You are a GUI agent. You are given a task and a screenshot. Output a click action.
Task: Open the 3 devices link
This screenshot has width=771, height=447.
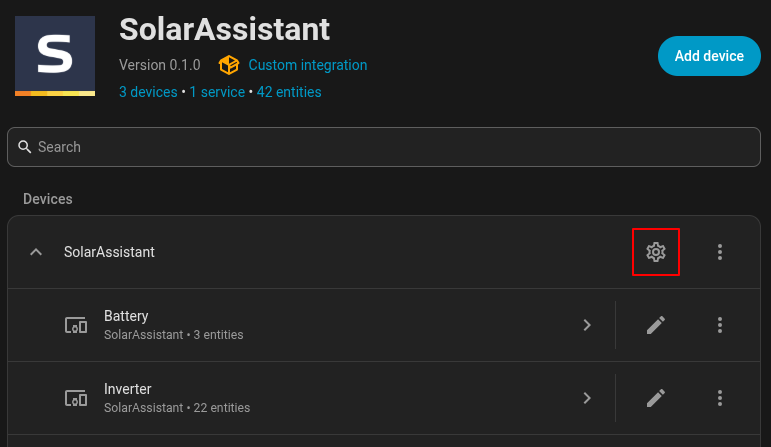point(148,92)
